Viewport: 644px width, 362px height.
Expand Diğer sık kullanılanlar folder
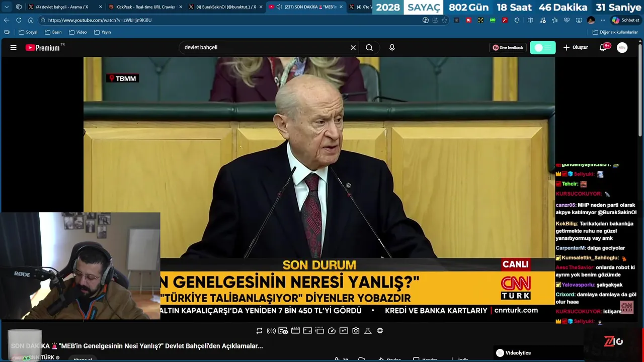(x=615, y=32)
